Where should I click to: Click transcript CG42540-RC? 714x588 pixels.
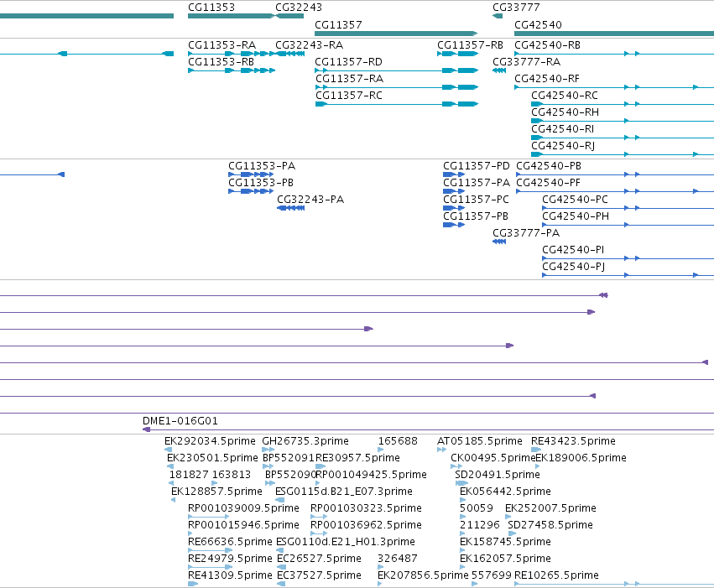tap(565, 96)
